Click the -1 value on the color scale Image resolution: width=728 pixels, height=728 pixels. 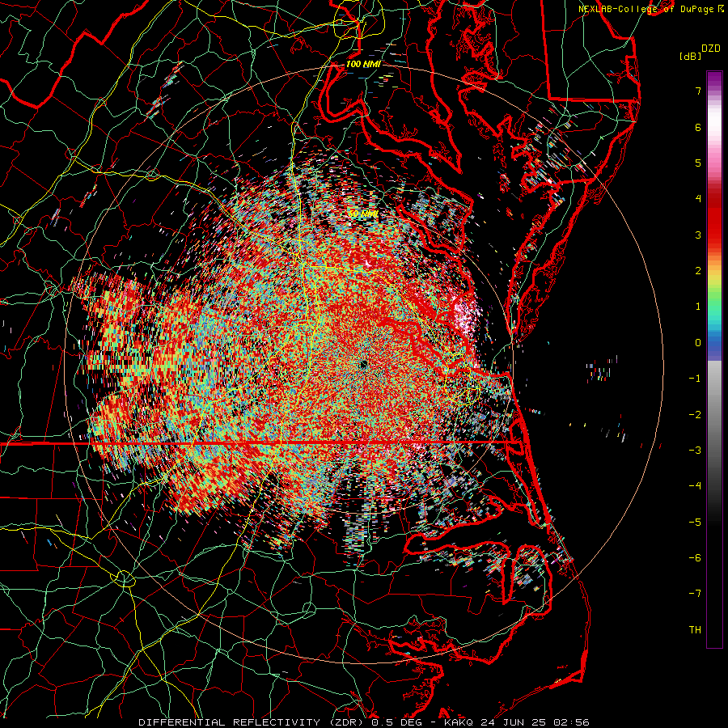[695, 379]
